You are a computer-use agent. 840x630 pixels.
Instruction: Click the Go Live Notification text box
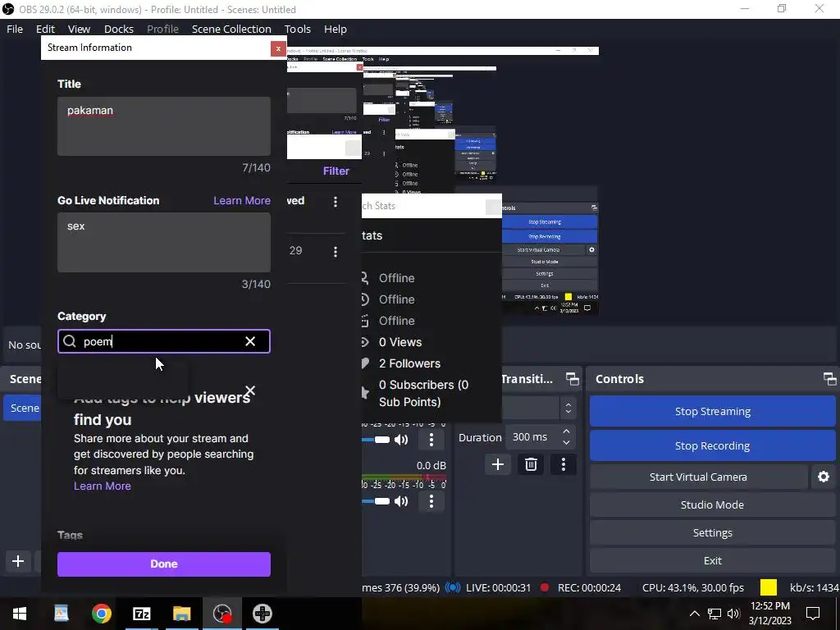pyautogui.click(x=164, y=242)
